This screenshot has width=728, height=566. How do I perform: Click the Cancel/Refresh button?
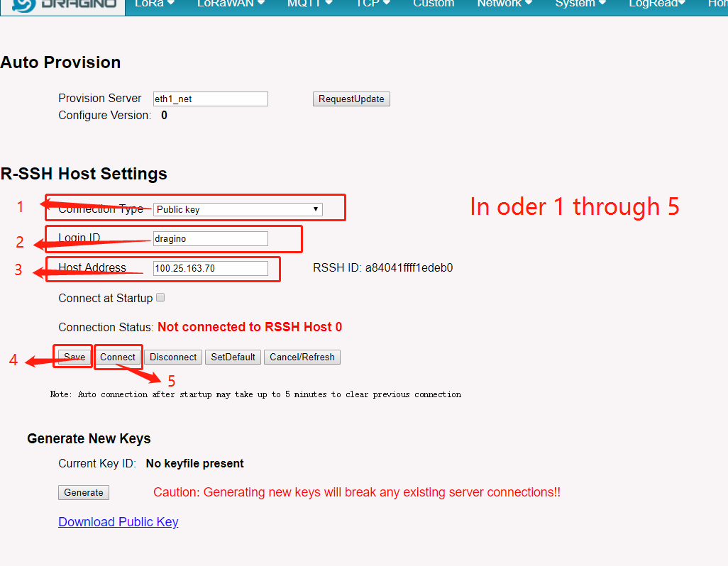coord(302,357)
